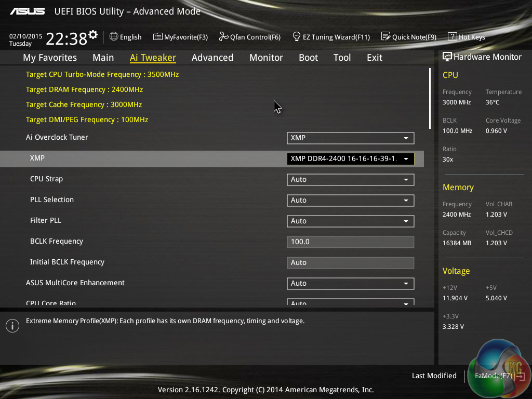Click the EZ Tuning Wizard bulb icon

[x=296, y=36]
